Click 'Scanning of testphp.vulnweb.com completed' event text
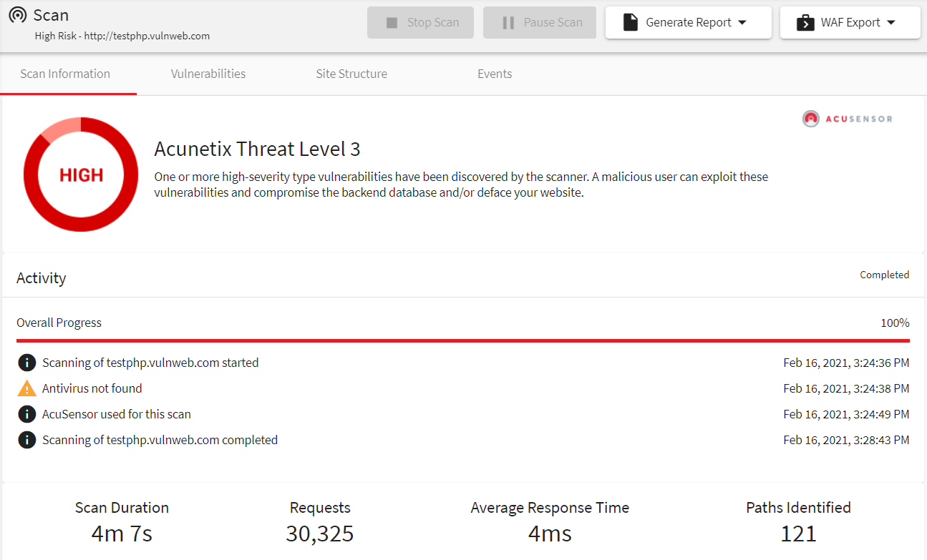The height and width of the screenshot is (560, 927). point(160,440)
